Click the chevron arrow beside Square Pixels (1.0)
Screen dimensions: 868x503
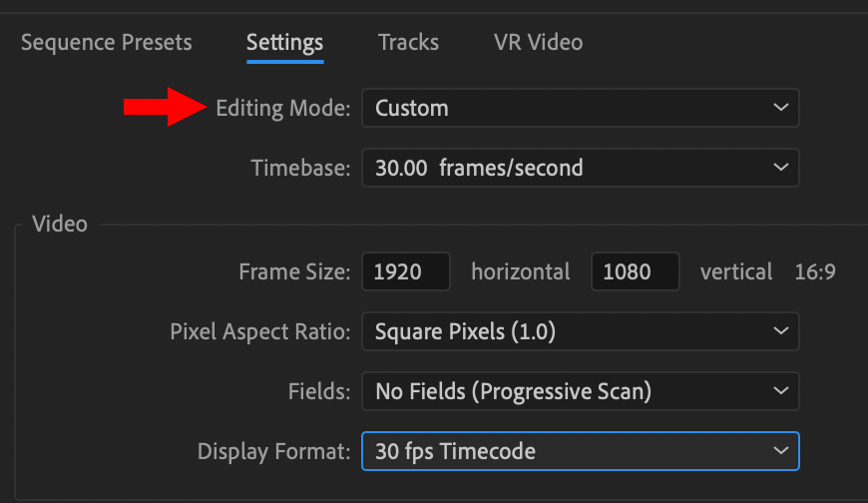[780, 331]
